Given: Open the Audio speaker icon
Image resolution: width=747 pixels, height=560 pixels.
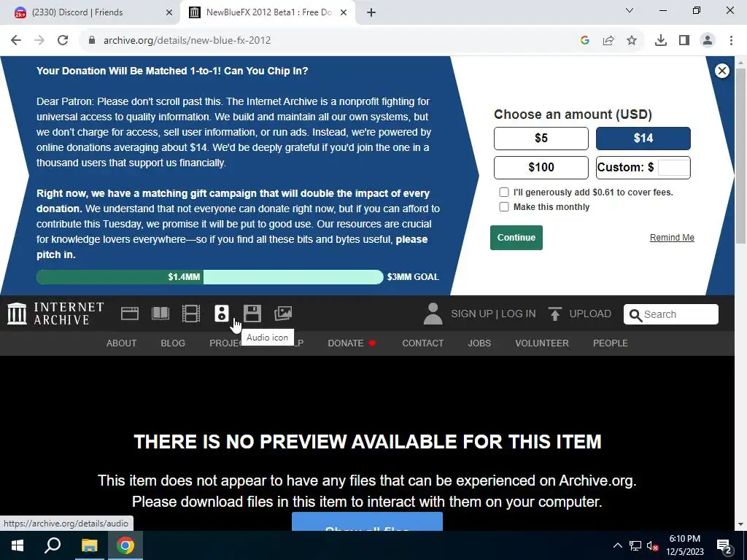Looking at the screenshot, I should tap(222, 314).
